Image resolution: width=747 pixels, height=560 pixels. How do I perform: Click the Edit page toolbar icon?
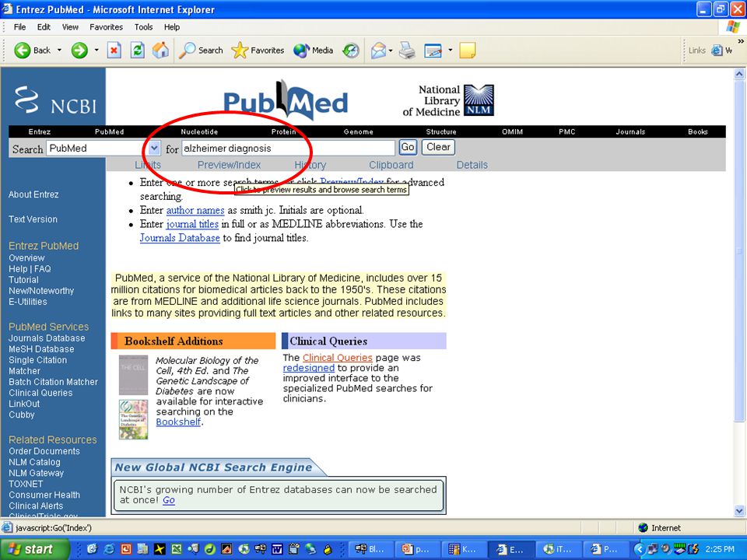pyautogui.click(x=433, y=50)
